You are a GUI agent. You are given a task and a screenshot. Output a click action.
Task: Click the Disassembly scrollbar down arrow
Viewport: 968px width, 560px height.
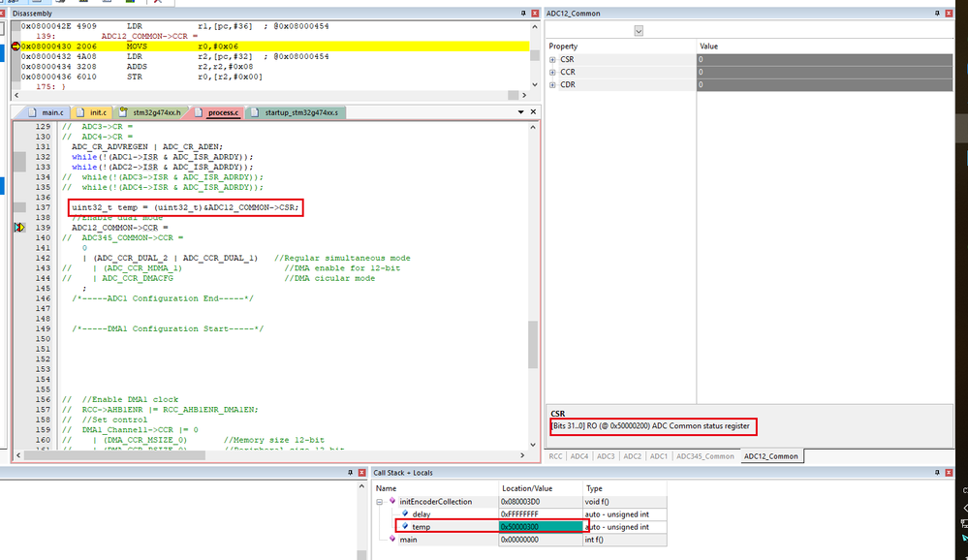(534, 84)
